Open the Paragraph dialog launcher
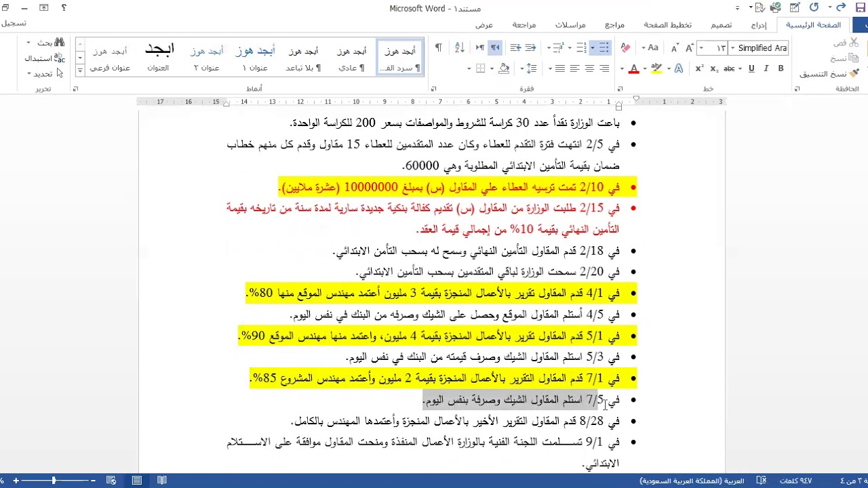 tap(433, 89)
